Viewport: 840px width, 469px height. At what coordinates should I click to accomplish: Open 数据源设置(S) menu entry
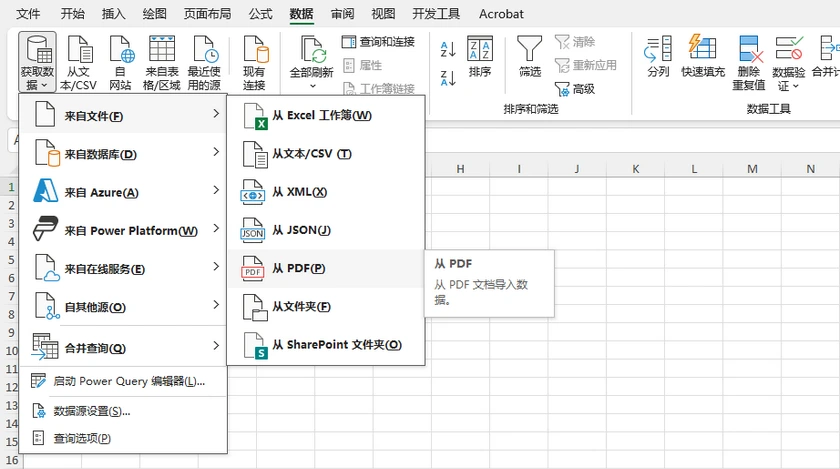click(123, 411)
